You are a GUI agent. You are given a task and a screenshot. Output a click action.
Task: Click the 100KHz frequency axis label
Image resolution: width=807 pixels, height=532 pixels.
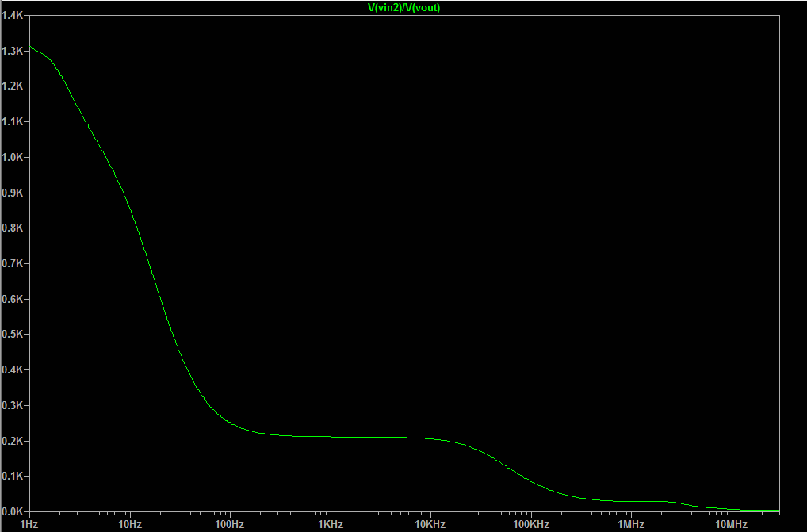531,525
